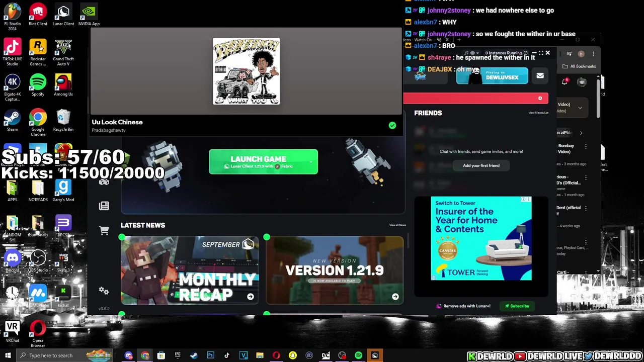The height and width of the screenshot is (362, 644).
Task: Open Rockstar Games Launcher desktop icon
Action: tap(38, 52)
